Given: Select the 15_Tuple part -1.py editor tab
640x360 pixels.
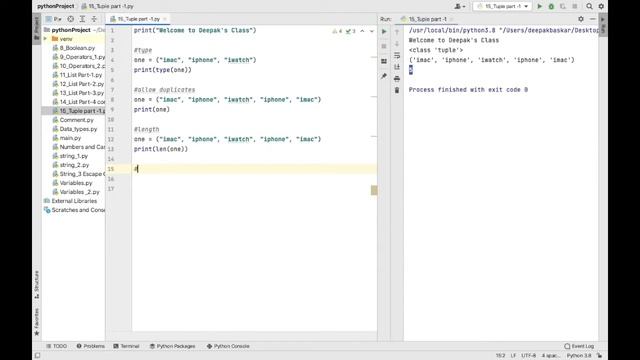Looking at the screenshot, I should [138, 19].
